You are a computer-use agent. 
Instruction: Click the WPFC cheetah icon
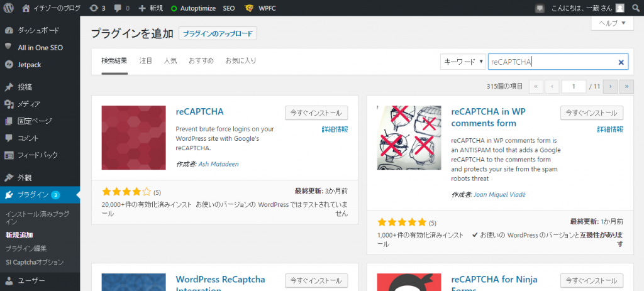249,8
